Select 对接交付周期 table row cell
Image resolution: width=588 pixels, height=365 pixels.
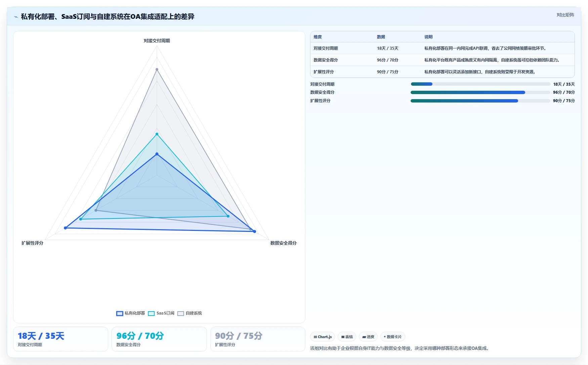tap(326, 48)
